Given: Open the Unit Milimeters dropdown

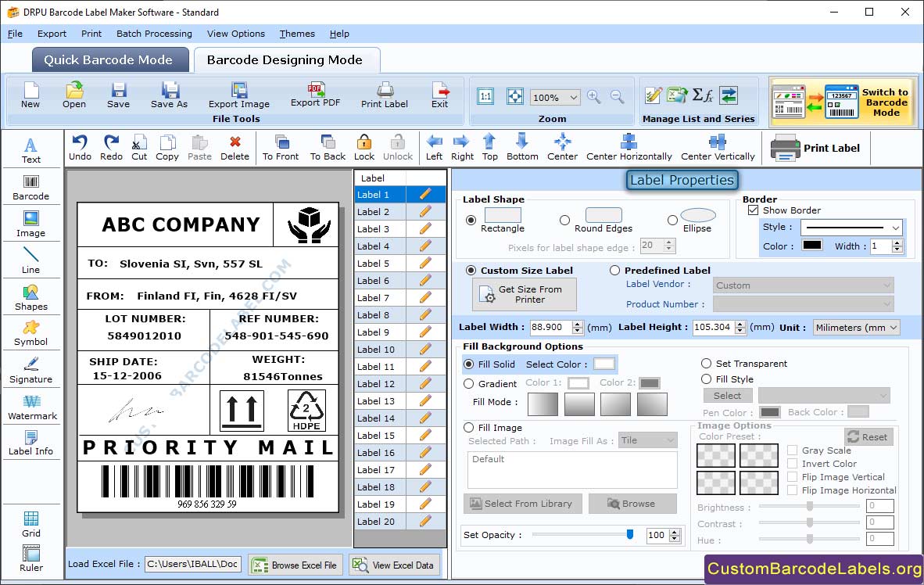Looking at the screenshot, I should click(894, 327).
